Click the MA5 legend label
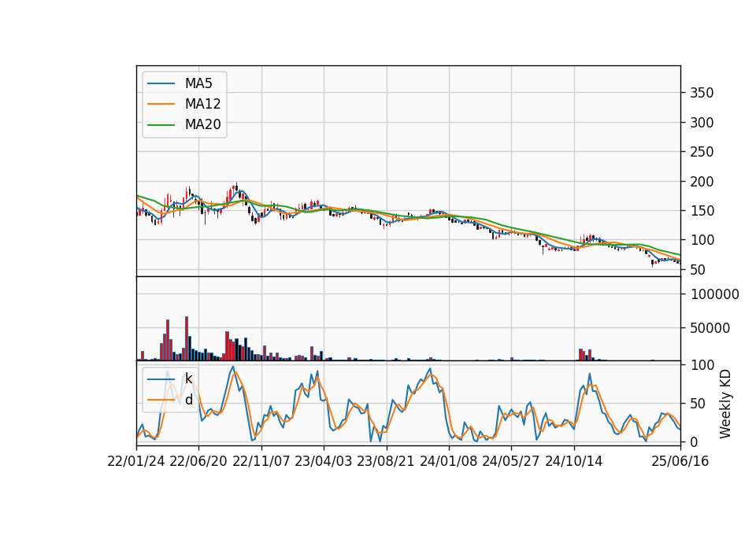Image resolution: width=756 pixels, height=543 pixels. pyautogui.click(x=198, y=83)
